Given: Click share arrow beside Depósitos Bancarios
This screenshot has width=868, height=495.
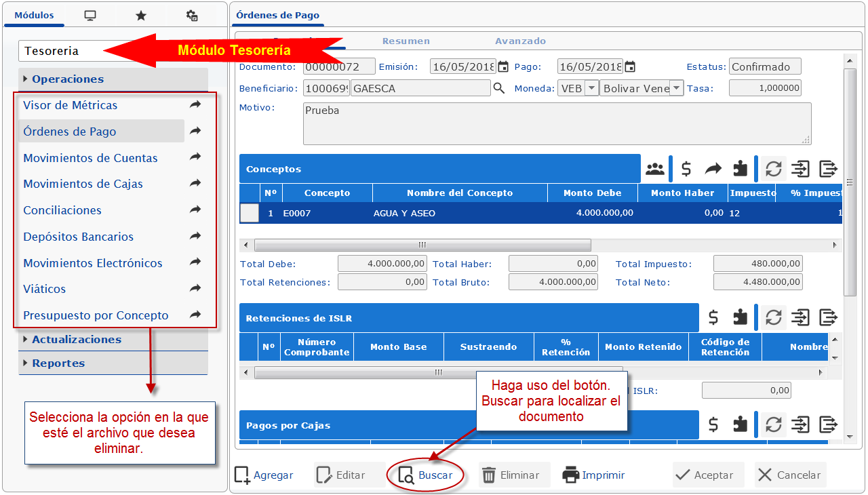Looking at the screenshot, I should [195, 236].
